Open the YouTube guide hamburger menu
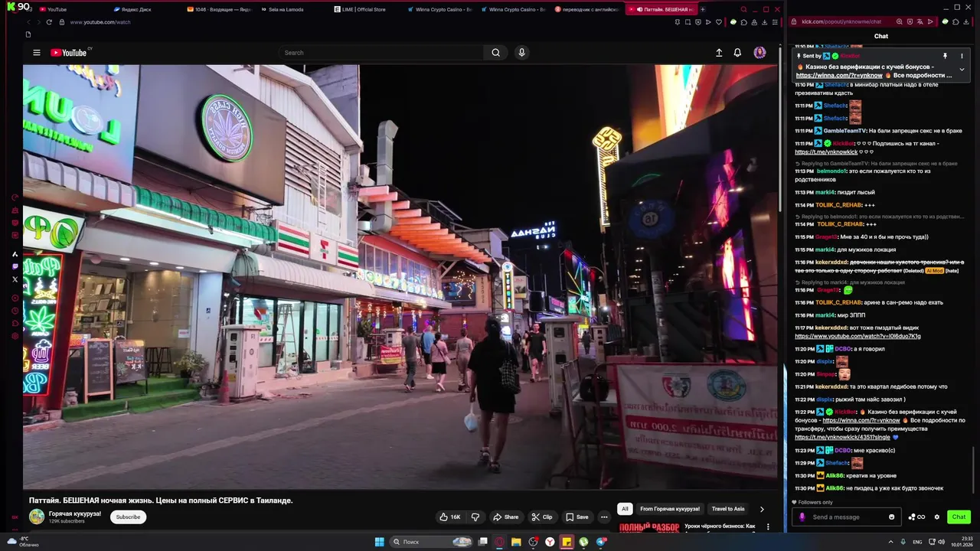The image size is (980, 551). tap(36, 53)
